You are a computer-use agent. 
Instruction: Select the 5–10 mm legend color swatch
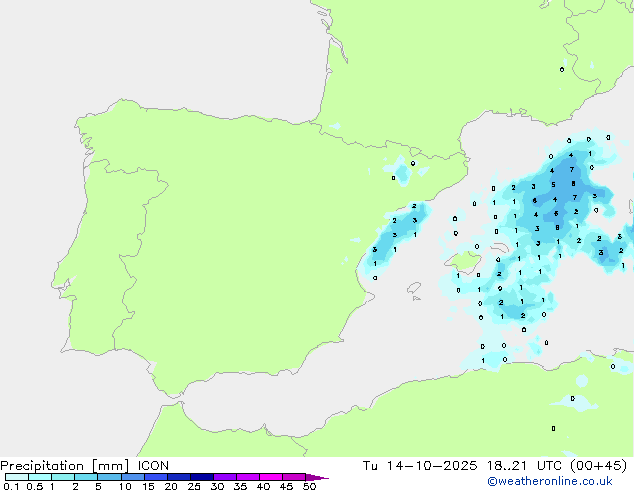click(x=109, y=477)
